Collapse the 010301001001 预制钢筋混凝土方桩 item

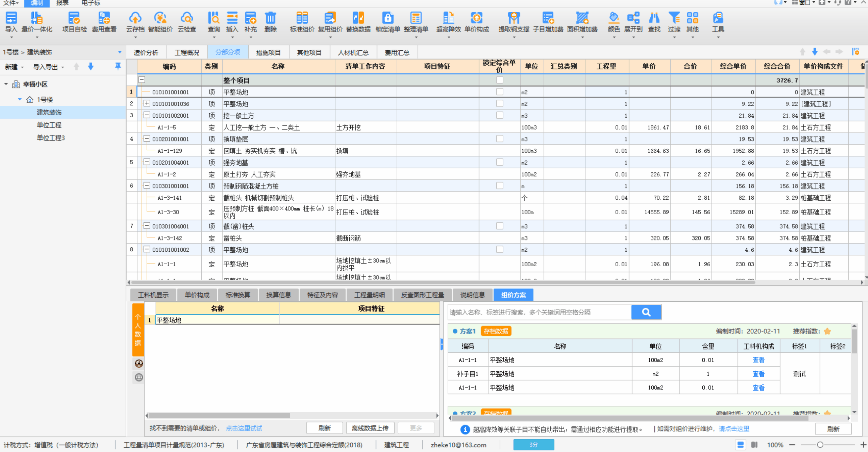click(x=147, y=186)
